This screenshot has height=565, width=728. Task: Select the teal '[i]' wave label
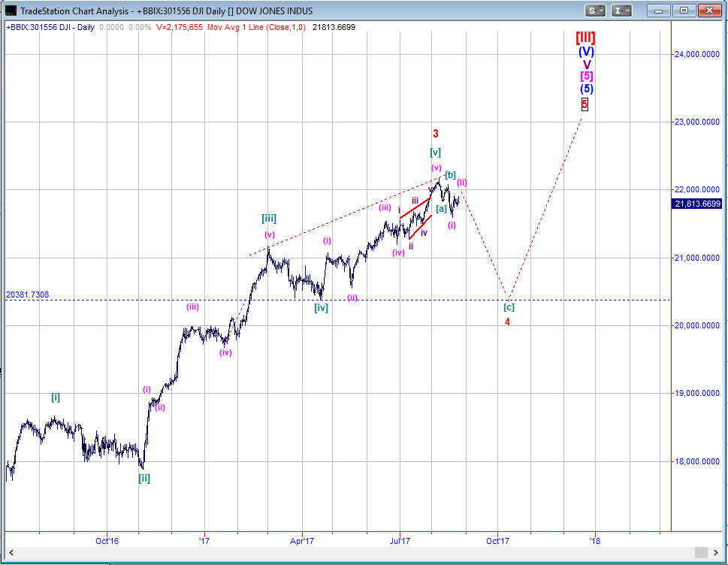tap(56, 397)
